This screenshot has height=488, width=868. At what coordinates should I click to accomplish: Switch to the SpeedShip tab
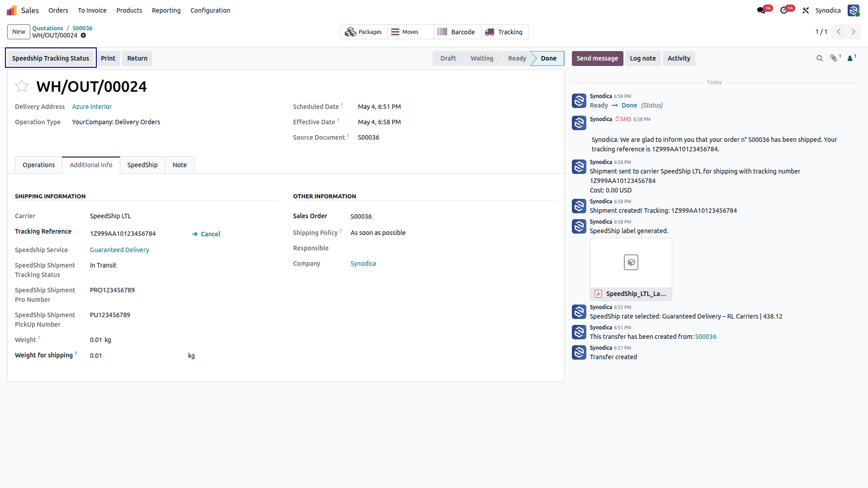pyautogui.click(x=142, y=165)
